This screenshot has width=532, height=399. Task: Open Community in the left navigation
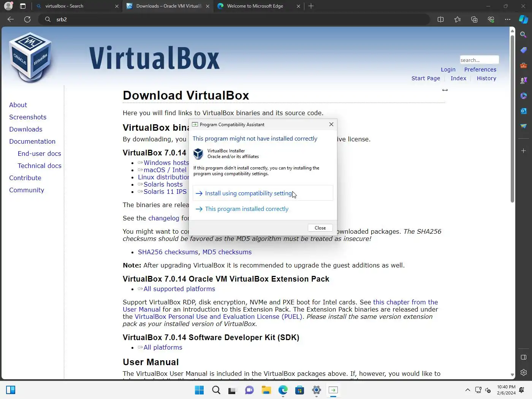pos(27,190)
